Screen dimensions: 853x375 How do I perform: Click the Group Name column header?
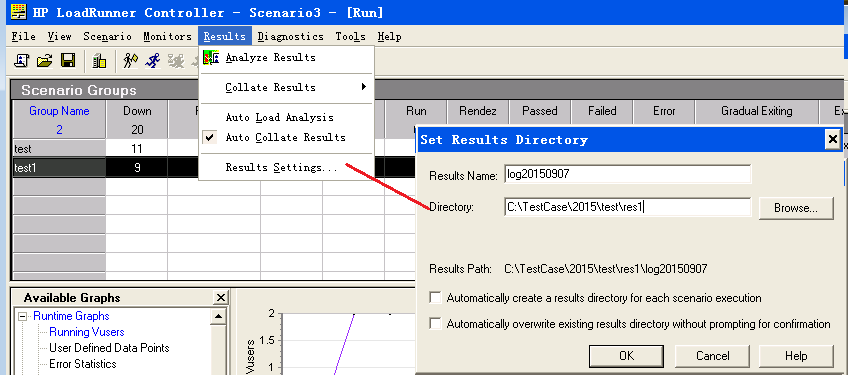[x=59, y=111]
